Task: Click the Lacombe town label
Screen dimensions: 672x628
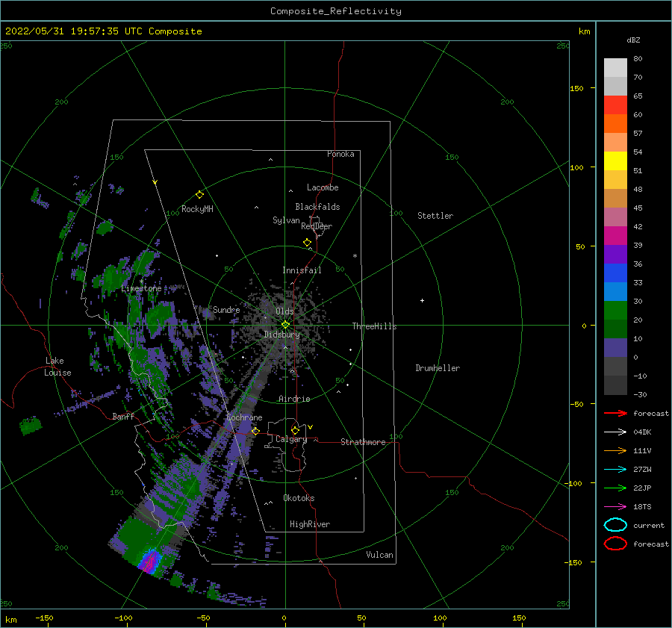Action: click(x=323, y=187)
